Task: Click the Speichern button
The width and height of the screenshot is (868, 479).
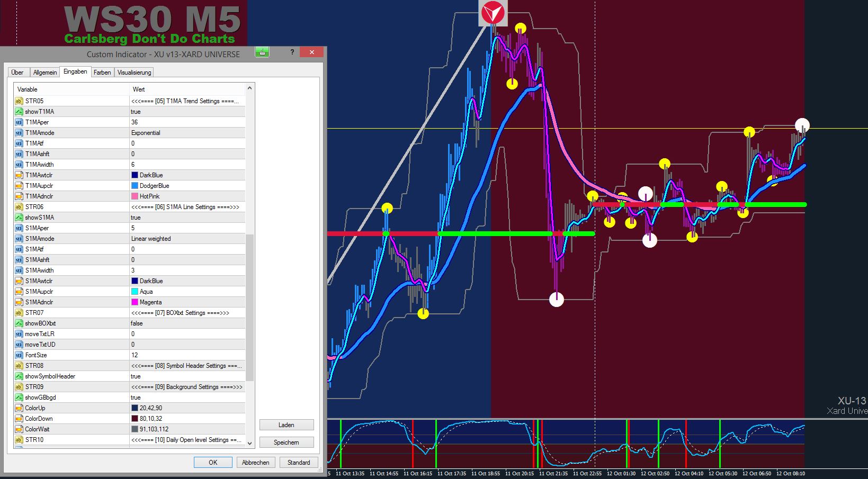Action: pos(287,442)
